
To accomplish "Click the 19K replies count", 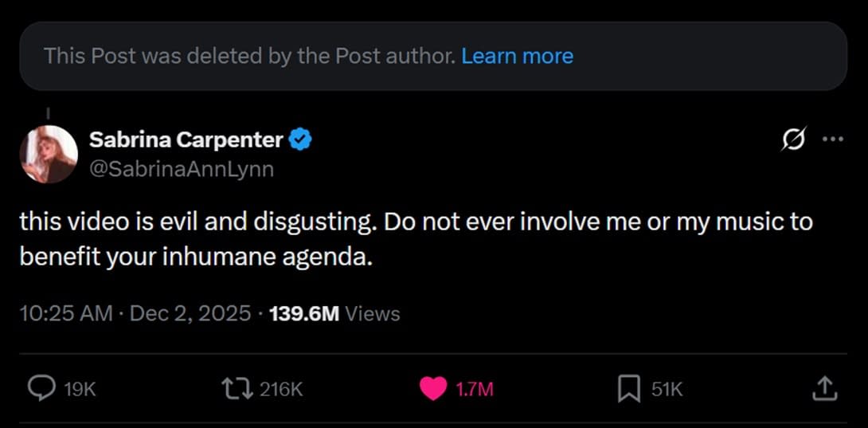I will [80, 389].
